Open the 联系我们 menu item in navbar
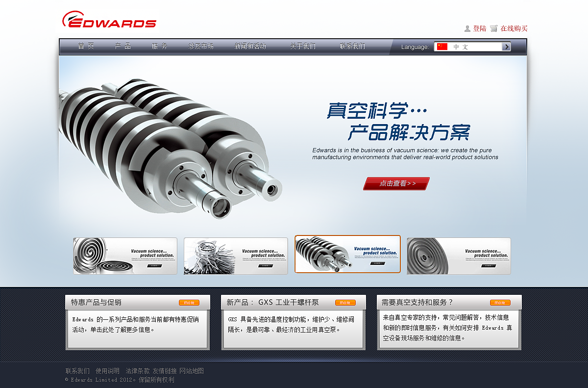This screenshot has height=388, width=588. point(352,47)
